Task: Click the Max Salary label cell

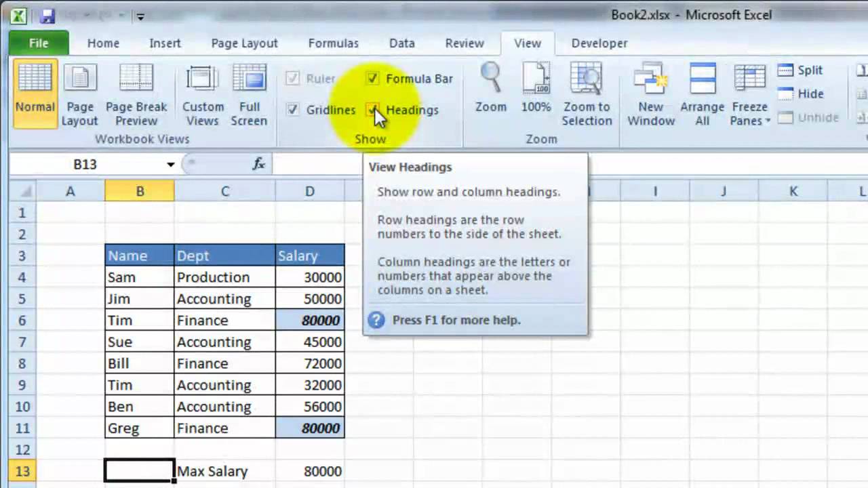Action: tap(224, 471)
